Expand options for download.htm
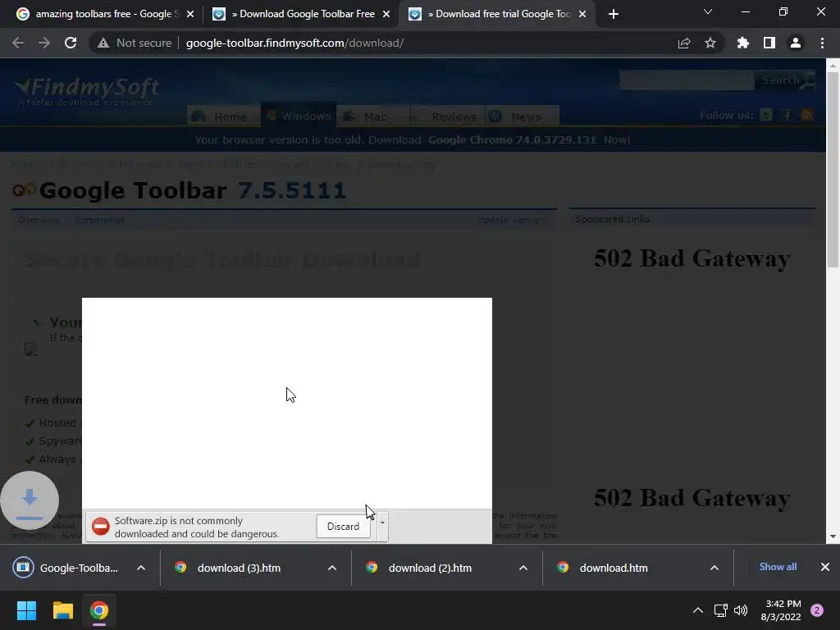This screenshot has height=630, width=840. click(x=714, y=568)
